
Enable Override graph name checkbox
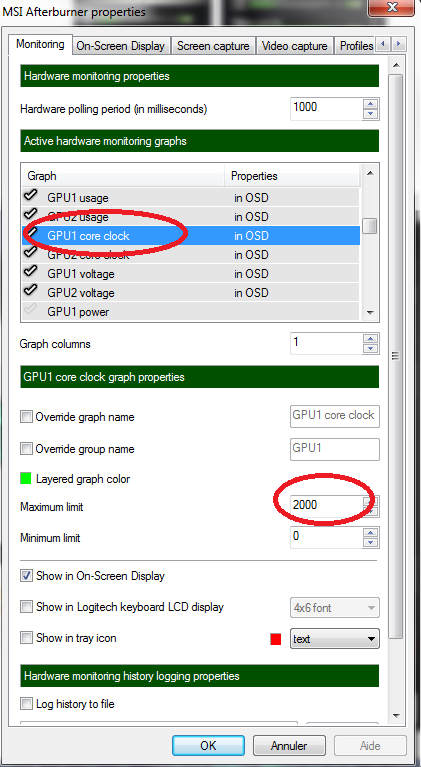point(26,417)
